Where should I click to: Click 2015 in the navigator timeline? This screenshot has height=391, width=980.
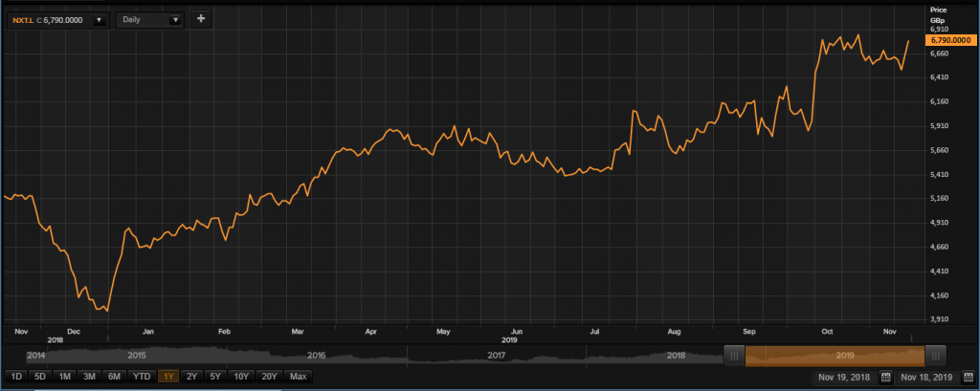(137, 355)
